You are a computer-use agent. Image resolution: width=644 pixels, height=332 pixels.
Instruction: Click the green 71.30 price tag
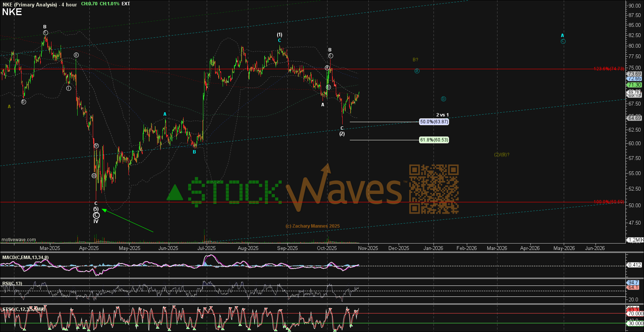coord(635,85)
